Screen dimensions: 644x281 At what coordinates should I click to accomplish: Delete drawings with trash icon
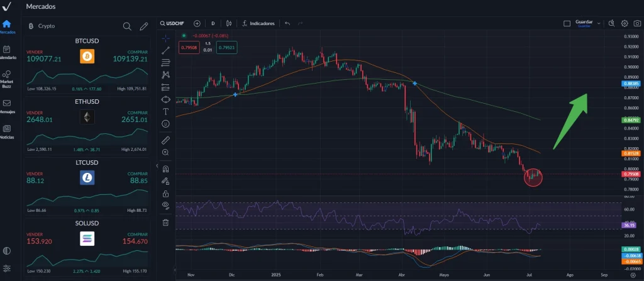[165, 223]
